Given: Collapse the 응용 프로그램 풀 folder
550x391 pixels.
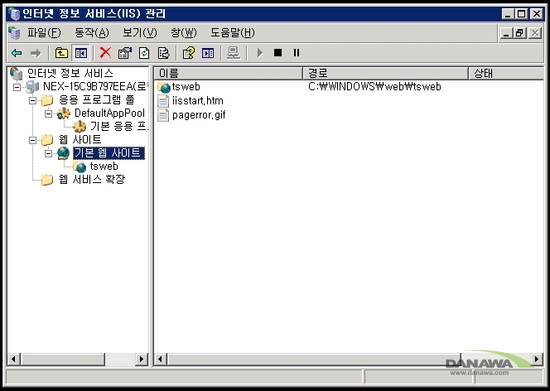Looking at the screenshot, I should pyautogui.click(x=33, y=101).
